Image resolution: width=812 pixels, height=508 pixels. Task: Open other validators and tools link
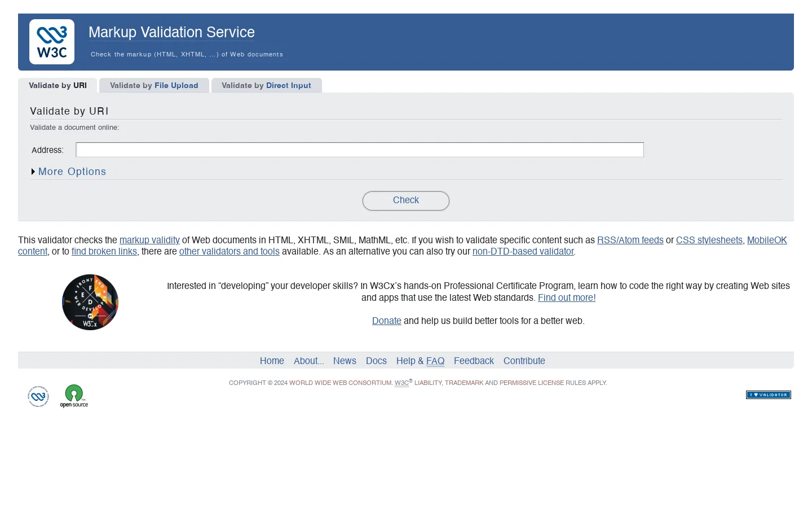click(x=230, y=251)
